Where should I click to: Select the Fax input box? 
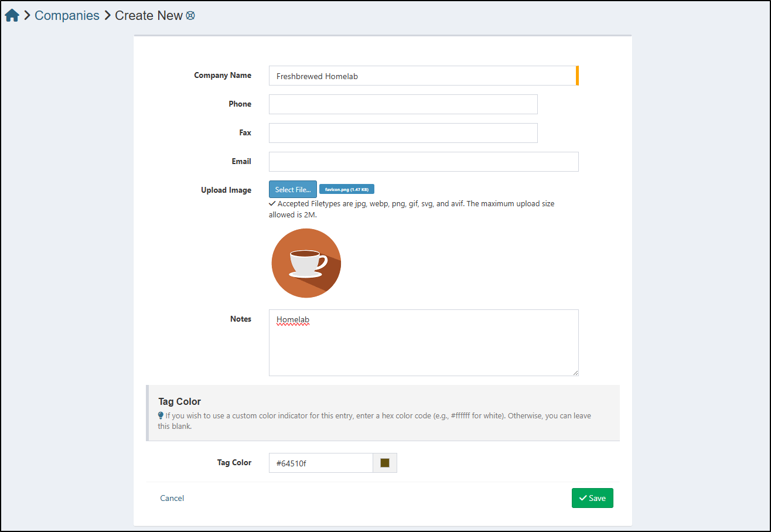(402, 133)
